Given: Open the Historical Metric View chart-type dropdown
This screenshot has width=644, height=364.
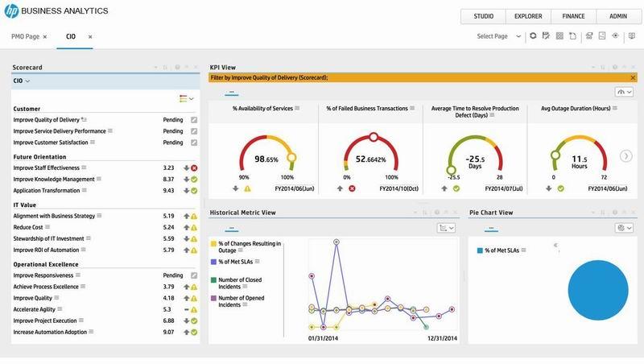Looking at the screenshot, I should [446, 228].
